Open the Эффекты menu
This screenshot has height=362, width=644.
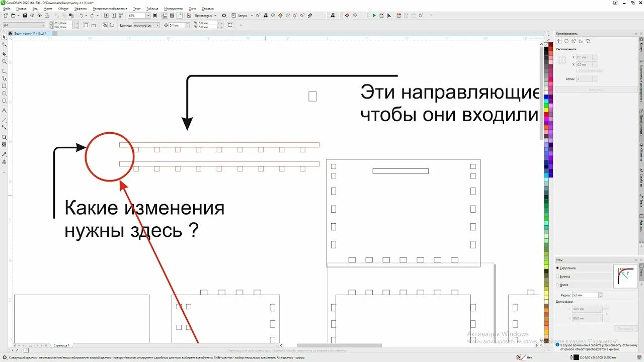pos(80,9)
